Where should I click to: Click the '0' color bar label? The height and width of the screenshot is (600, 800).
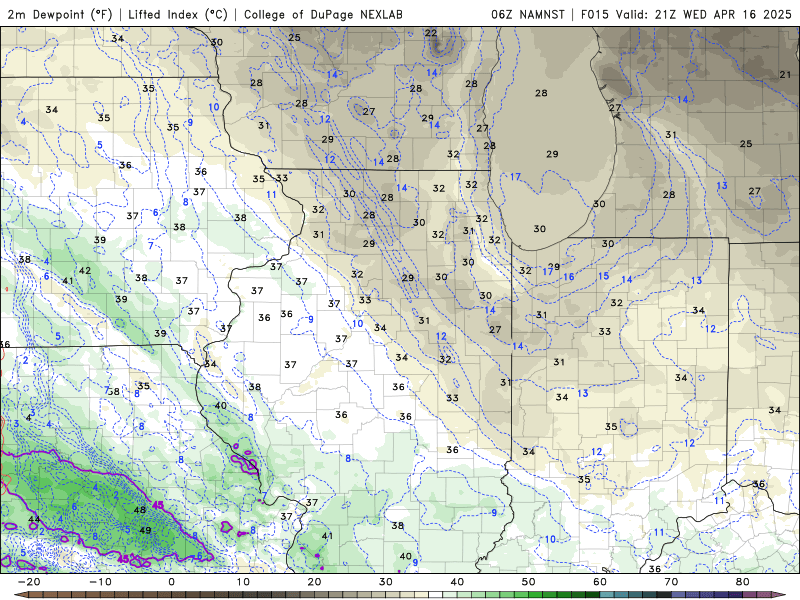pos(171,582)
